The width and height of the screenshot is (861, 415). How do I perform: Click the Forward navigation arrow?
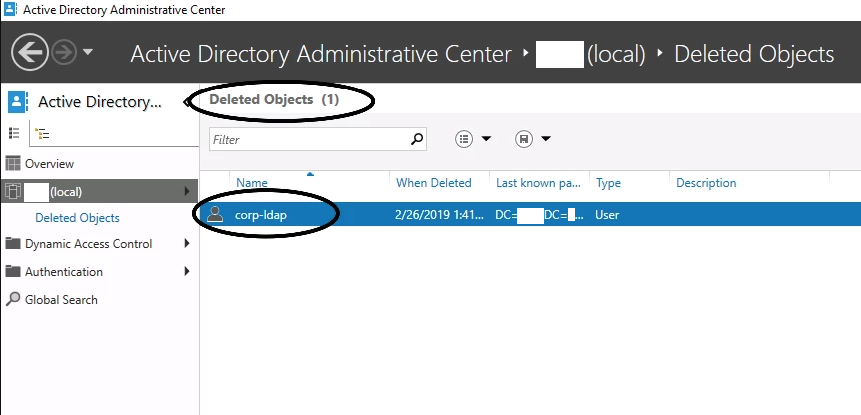pos(64,53)
